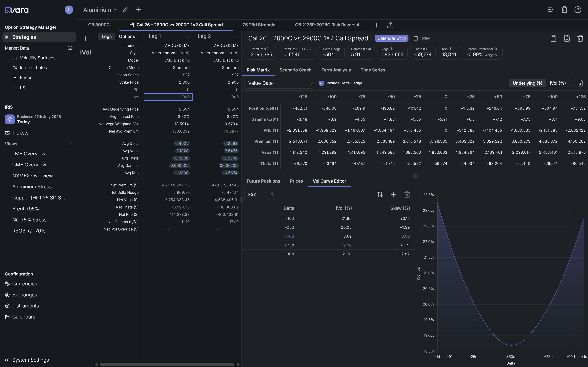Add a new strategy tab with plus
The width and height of the screenshot is (588, 367).
click(x=377, y=25)
